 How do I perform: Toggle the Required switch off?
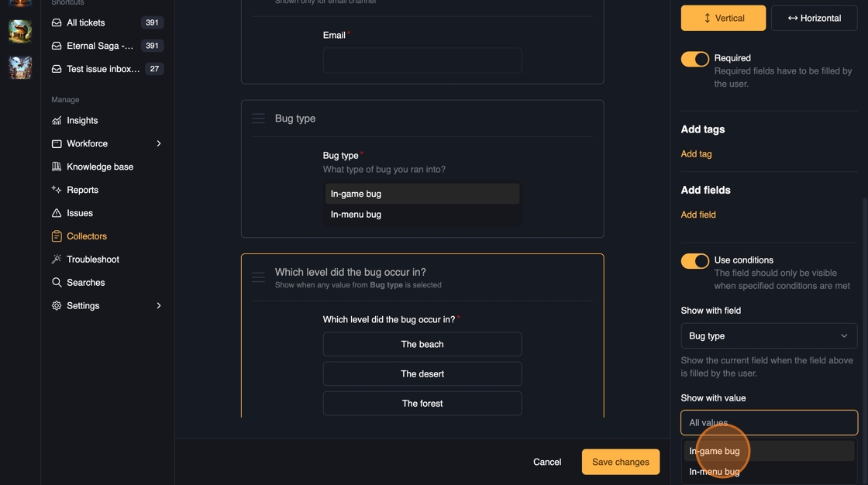[694, 59]
